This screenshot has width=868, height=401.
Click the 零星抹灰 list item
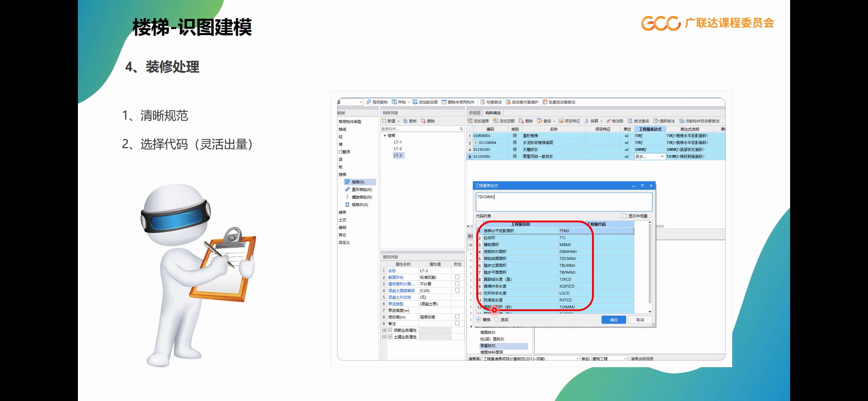[504, 346]
